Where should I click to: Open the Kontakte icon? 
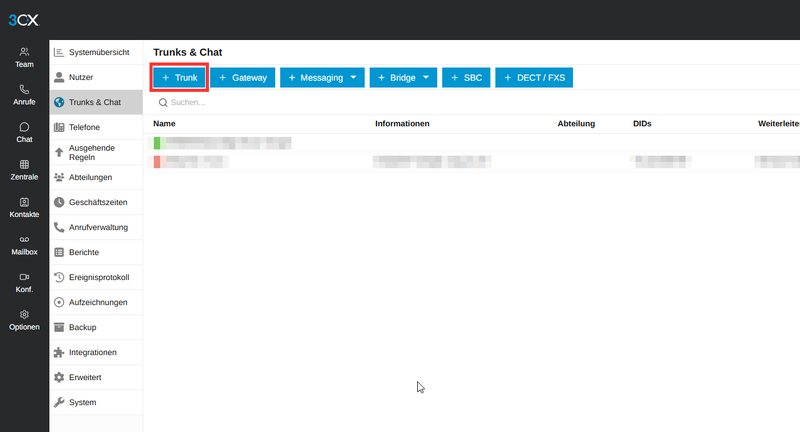(x=24, y=202)
